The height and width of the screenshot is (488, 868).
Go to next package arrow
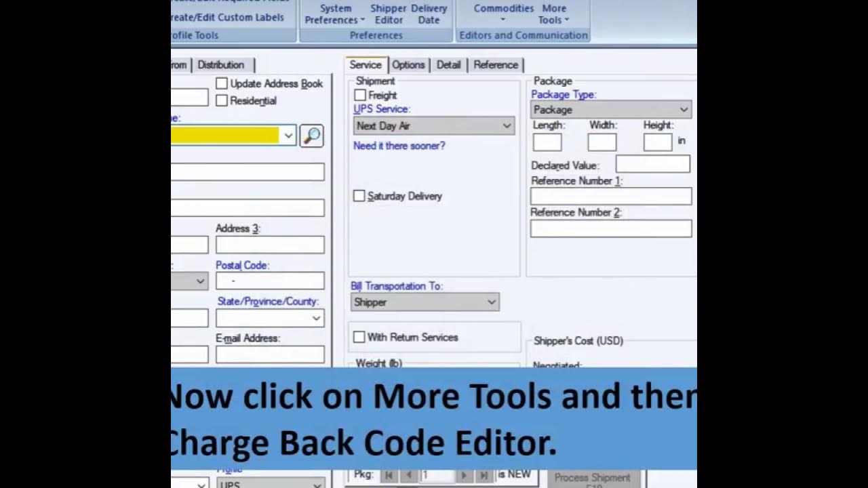(x=464, y=476)
